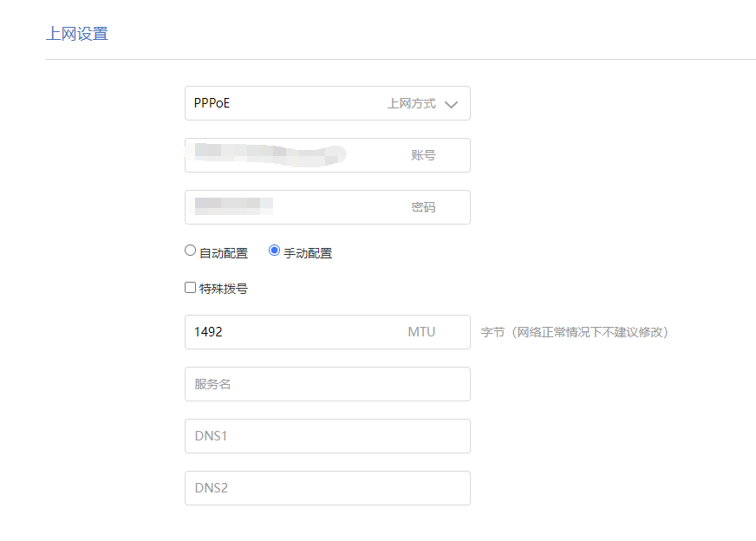This screenshot has height=541, width=756.
Task: Click the 密码 password input field
Action: click(327, 207)
